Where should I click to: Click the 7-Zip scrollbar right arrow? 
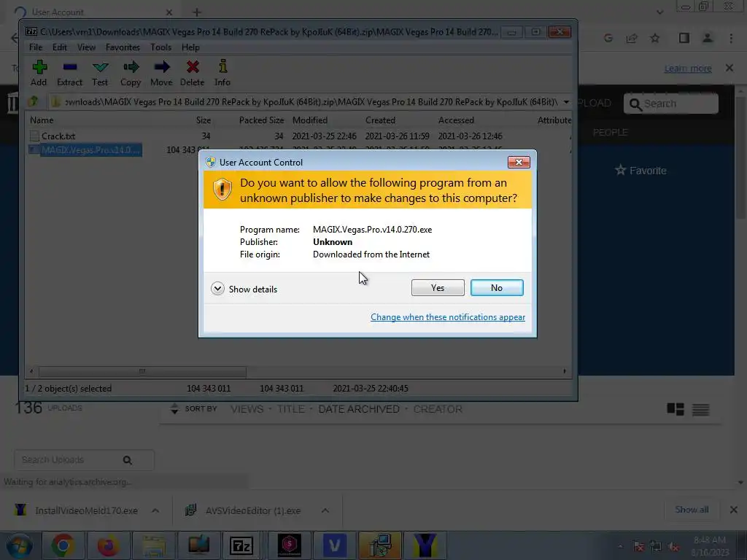[x=565, y=371]
